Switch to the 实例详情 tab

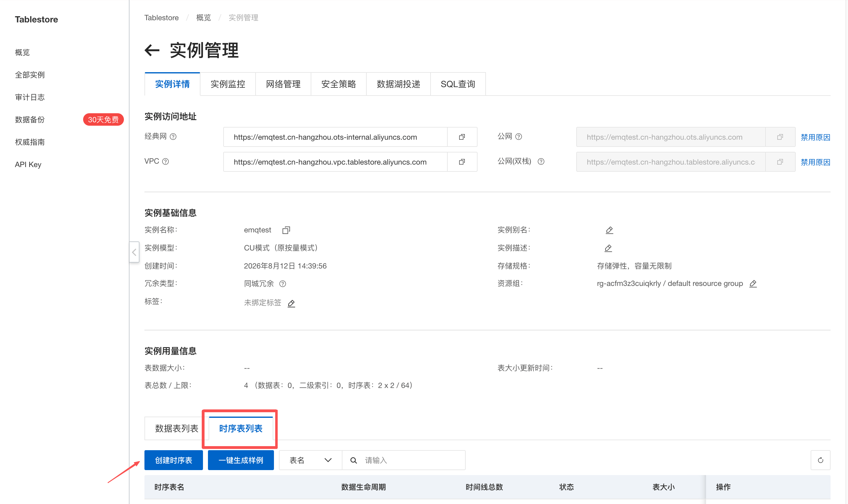(x=172, y=84)
